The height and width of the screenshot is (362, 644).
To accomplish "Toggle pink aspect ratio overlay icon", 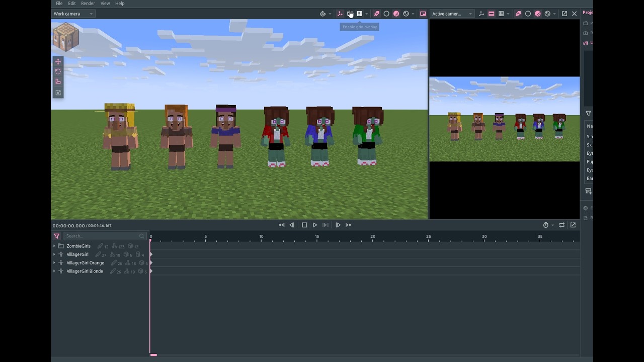I will click(x=492, y=14).
